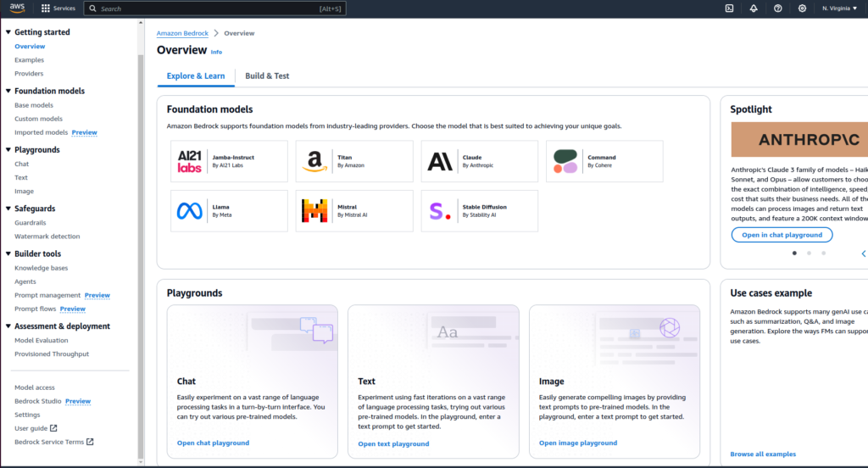Click the Meta Llama logo
Viewport: 868px width, 468px height.
(189, 211)
